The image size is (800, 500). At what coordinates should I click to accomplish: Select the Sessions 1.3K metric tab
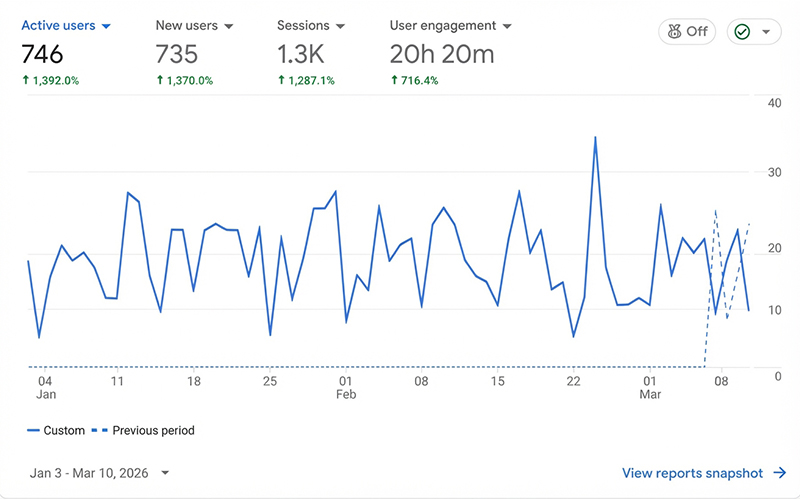coord(311,52)
